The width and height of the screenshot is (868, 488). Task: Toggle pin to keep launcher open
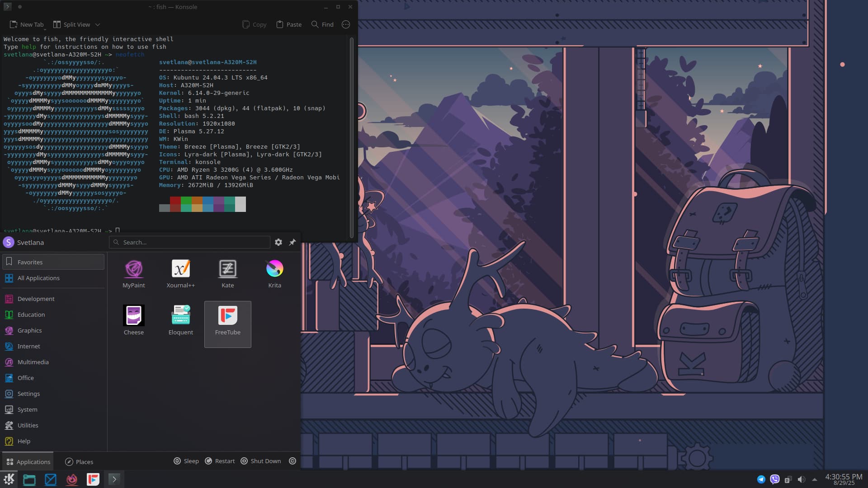pos(292,242)
